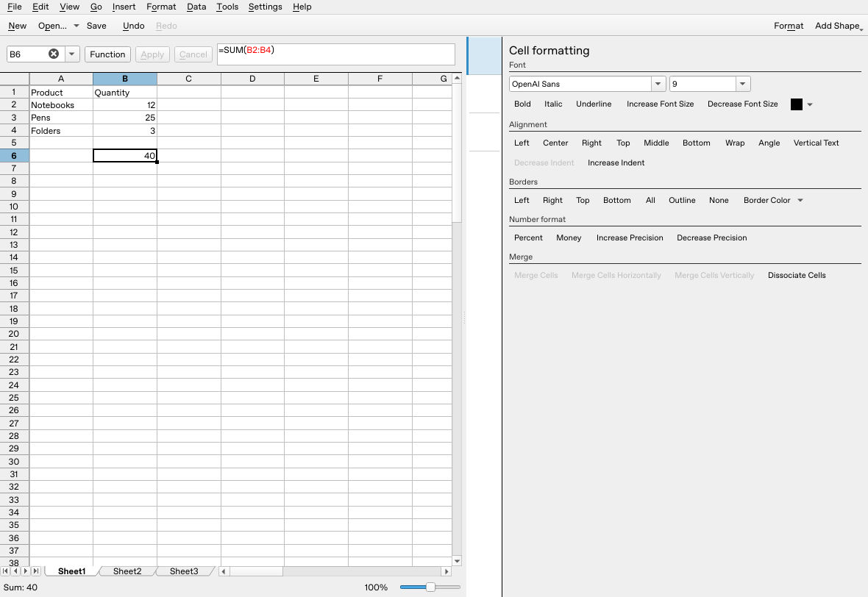Switch to Sheet2 tab

click(127, 571)
